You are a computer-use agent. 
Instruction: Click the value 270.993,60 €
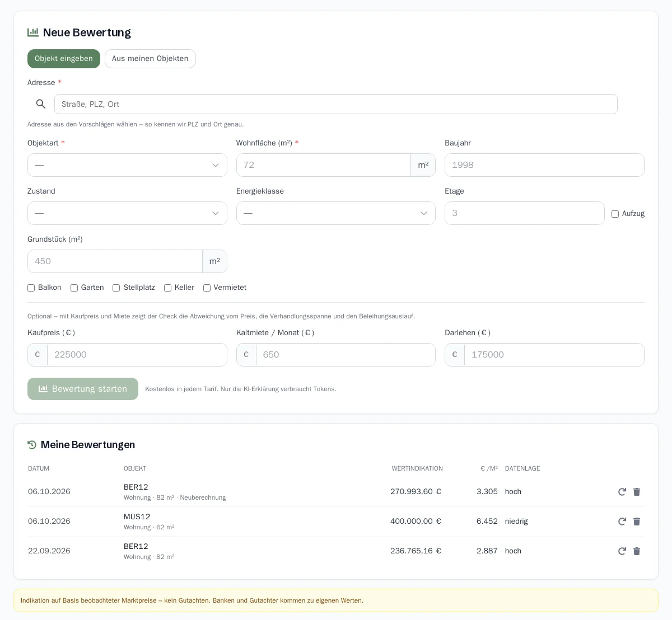click(x=416, y=492)
